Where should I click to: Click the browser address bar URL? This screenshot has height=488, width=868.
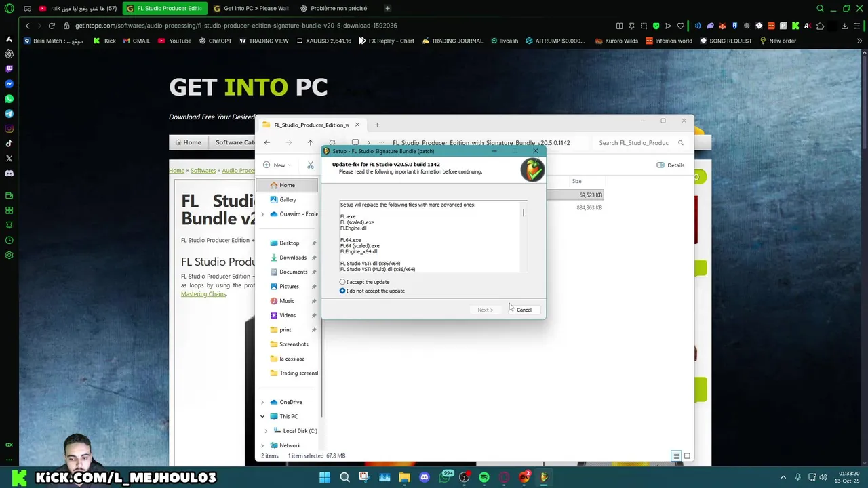pyautogui.click(x=236, y=26)
